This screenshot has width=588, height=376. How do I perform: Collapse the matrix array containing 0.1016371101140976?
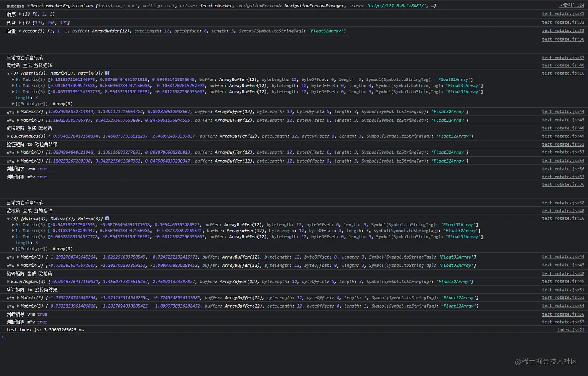(x=9, y=73)
